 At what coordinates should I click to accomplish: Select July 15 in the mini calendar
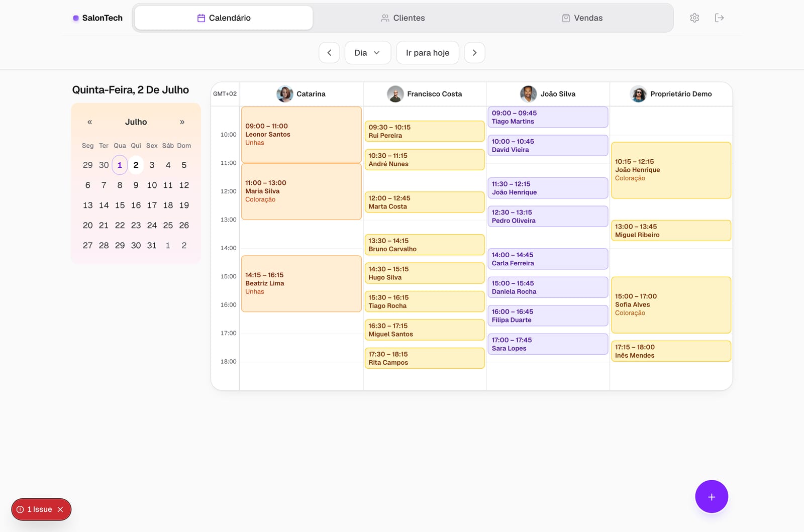(x=120, y=205)
